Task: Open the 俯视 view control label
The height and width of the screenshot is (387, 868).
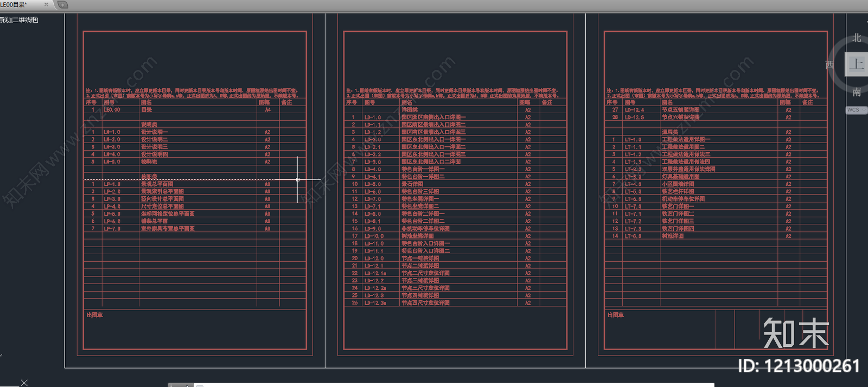Action: tap(4, 20)
